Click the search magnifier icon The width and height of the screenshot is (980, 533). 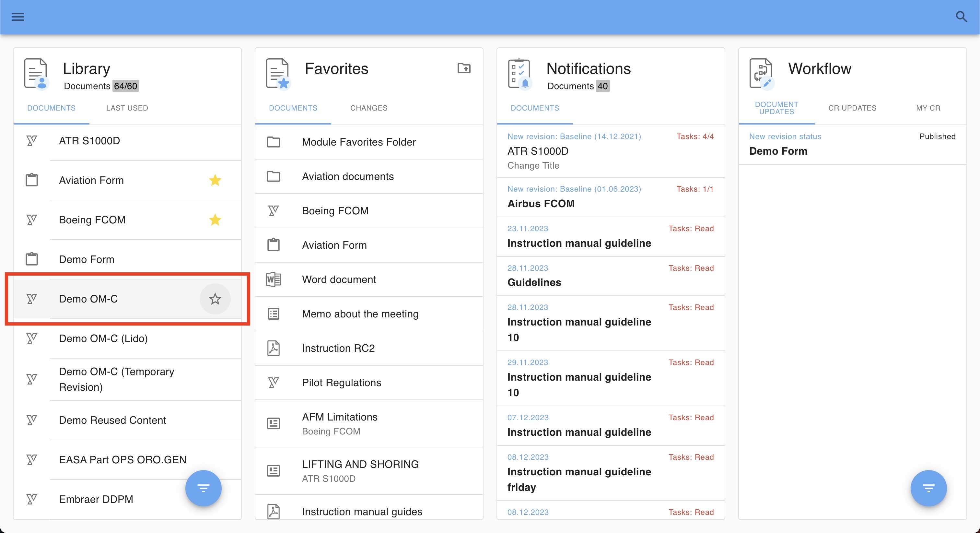click(961, 17)
